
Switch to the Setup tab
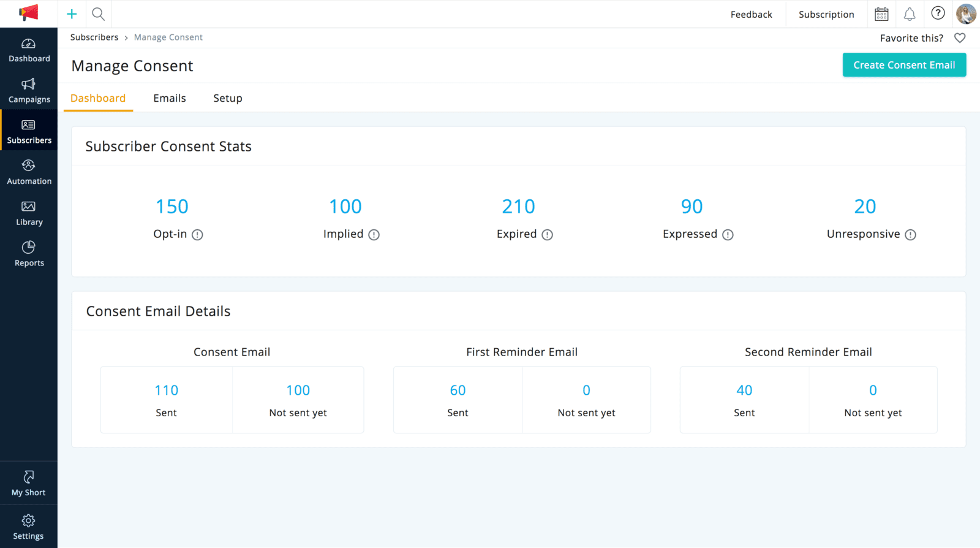[x=228, y=98]
